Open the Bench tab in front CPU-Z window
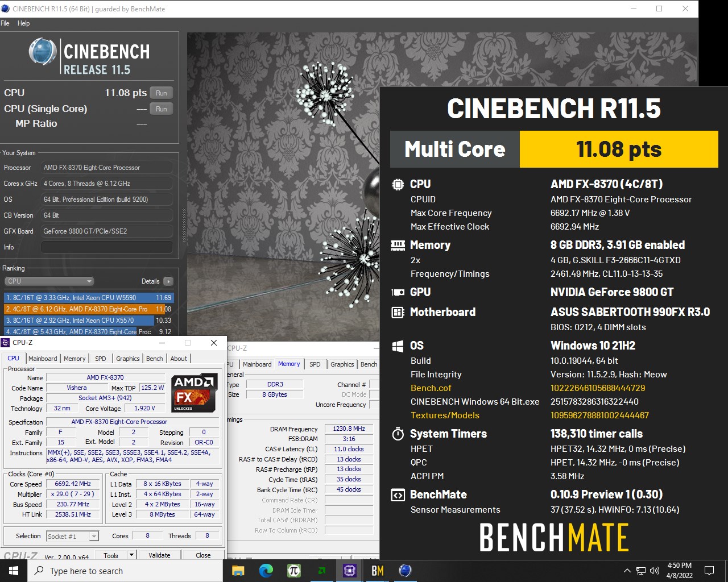 coord(155,359)
